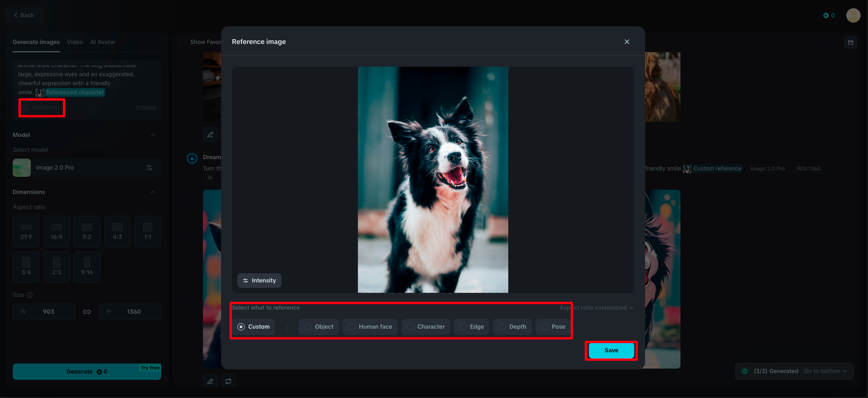This screenshot has width=868, height=398.
Task: Choose the 9:16 aspect ratio
Action: 87,267
